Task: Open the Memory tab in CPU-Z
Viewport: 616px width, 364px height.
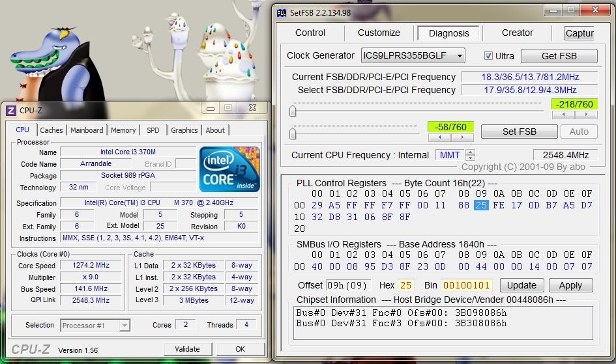Action: click(123, 130)
